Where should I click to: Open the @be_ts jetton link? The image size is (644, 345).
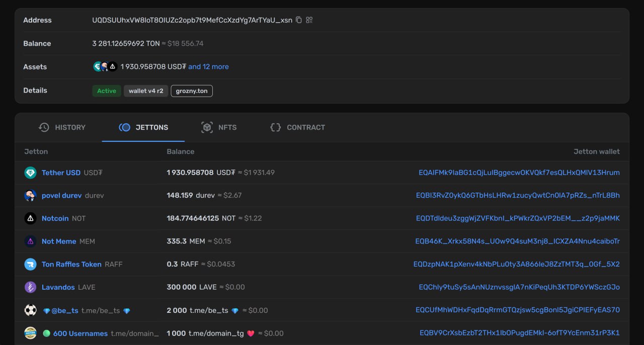(65, 310)
